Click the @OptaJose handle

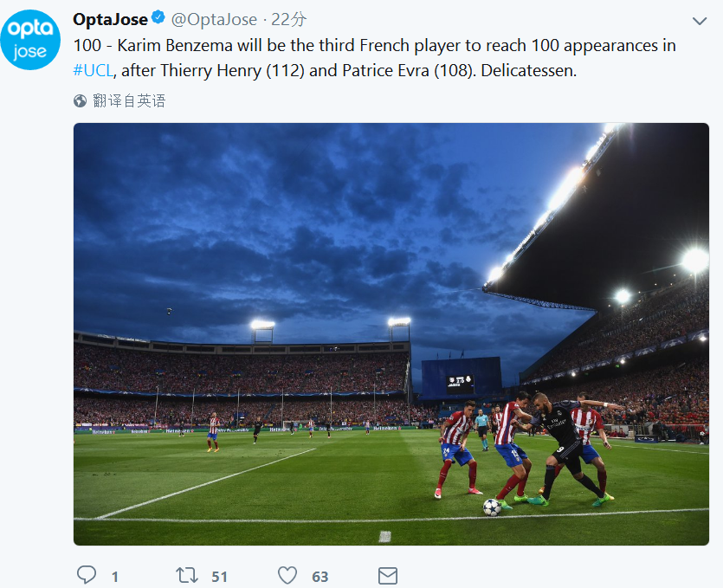pos(214,19)
